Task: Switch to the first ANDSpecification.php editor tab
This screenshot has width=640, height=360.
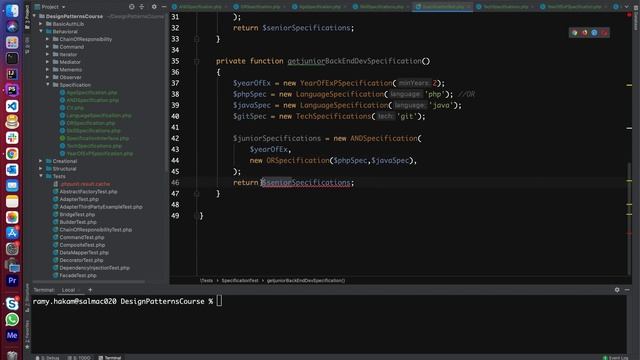Action: 199,7
